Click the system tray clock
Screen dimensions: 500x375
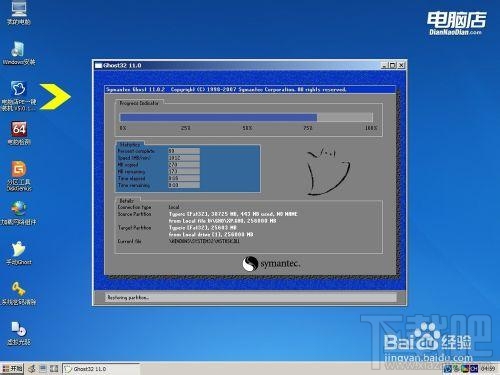point(488,369)
